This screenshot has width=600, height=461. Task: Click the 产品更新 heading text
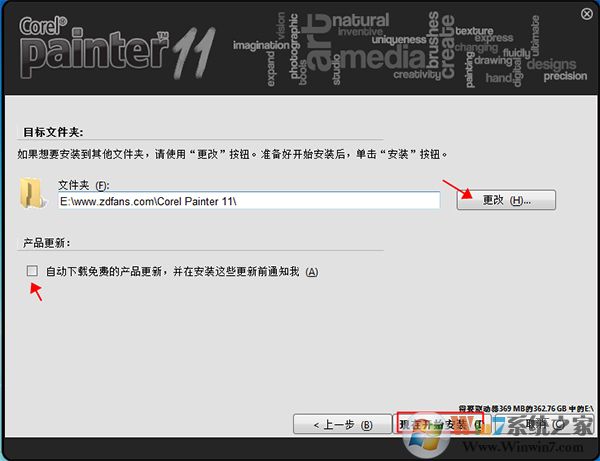tap(47, 243)
